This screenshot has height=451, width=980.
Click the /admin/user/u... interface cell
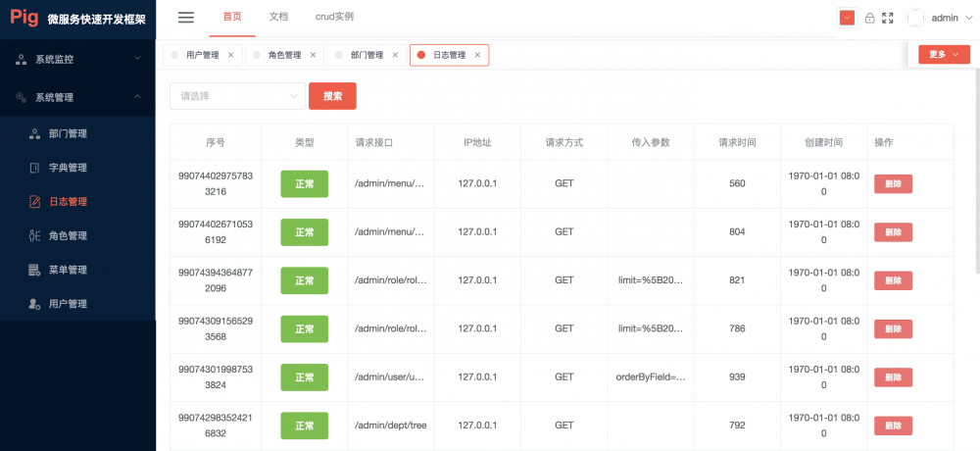tap(391, 377)
